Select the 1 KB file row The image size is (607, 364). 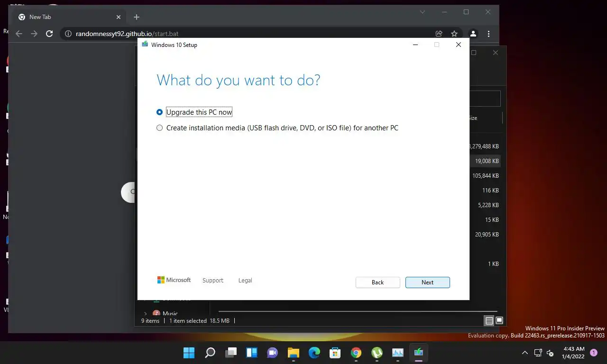[x=485, y=264]
